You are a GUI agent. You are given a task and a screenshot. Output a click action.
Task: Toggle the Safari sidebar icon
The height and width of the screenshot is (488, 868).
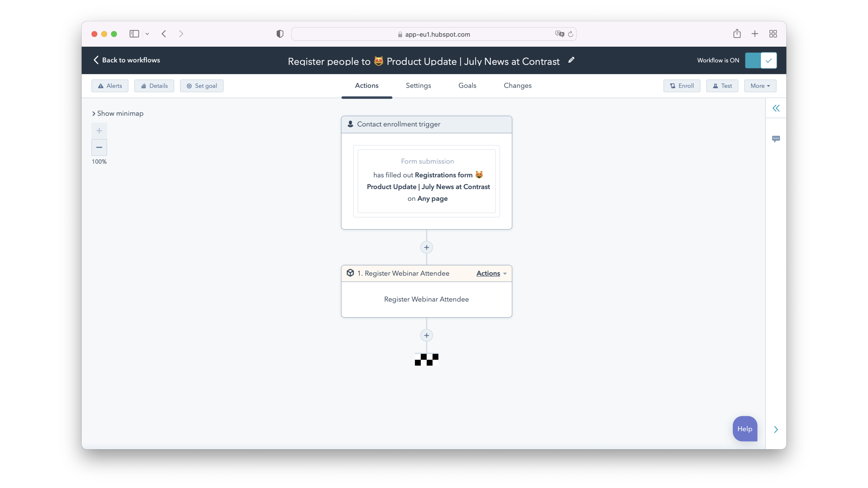[134, 34]
